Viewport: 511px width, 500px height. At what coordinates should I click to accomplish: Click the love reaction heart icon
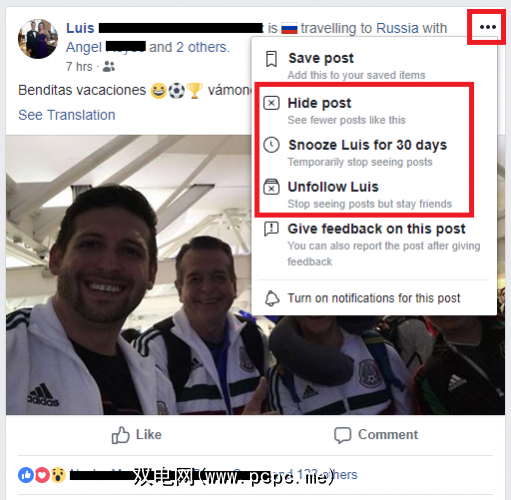[x=42, y=475]
